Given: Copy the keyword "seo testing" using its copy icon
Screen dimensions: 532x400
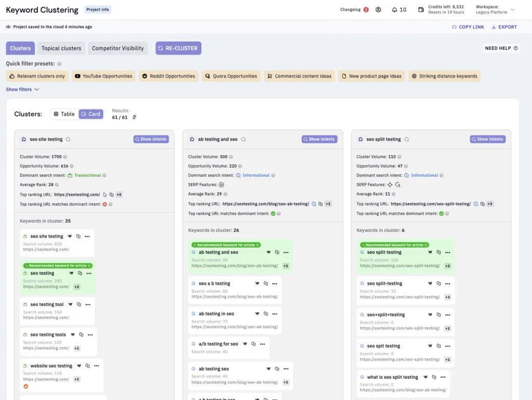Looking at the screenshot, I should pyautogui.click(x=80, y=273).
